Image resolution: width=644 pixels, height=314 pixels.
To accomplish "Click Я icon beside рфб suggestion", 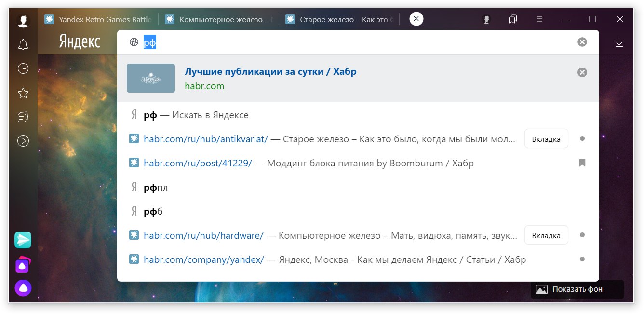I will (134, 212).
